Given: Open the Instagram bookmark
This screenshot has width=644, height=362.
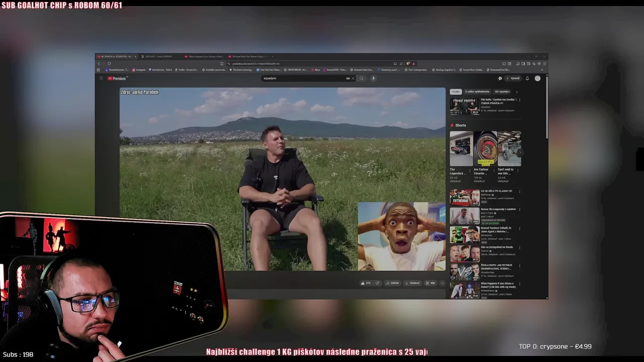Looking at the screenshot, I should pos(139,70).
